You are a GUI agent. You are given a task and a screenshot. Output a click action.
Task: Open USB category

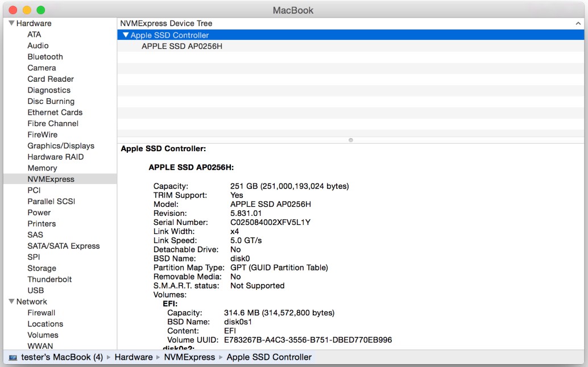tap(36, 291)
